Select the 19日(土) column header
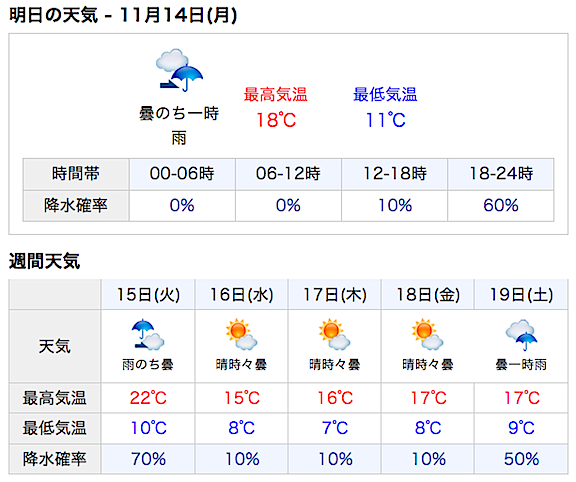The width and height of the screenshot is (576, 482). point(521,295)
